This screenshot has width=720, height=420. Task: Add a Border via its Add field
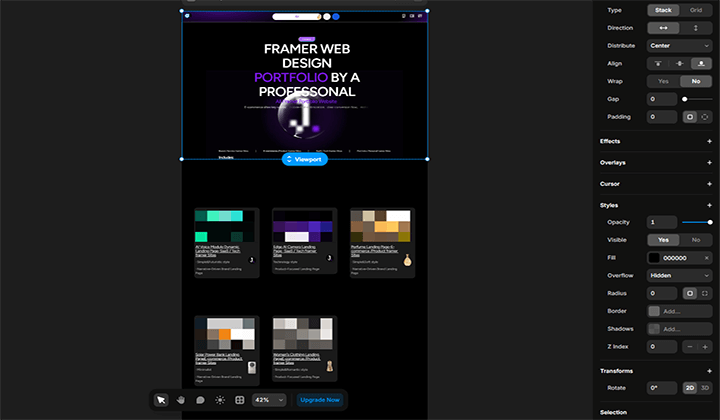(x=680, y=311)
